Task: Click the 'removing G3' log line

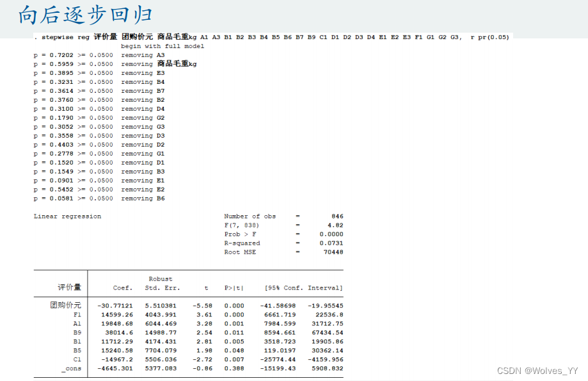Action: point(99,127)
